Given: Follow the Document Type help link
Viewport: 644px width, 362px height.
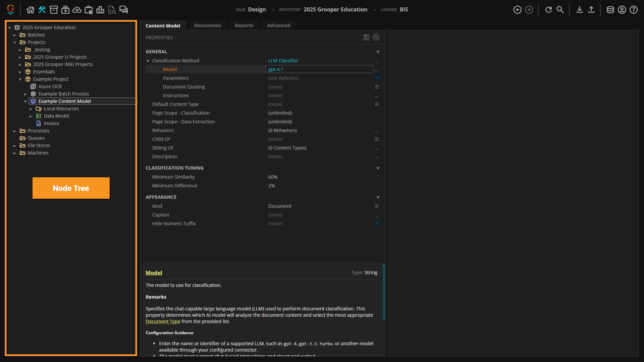Looking at the screenshot, I should pos(163,321).
